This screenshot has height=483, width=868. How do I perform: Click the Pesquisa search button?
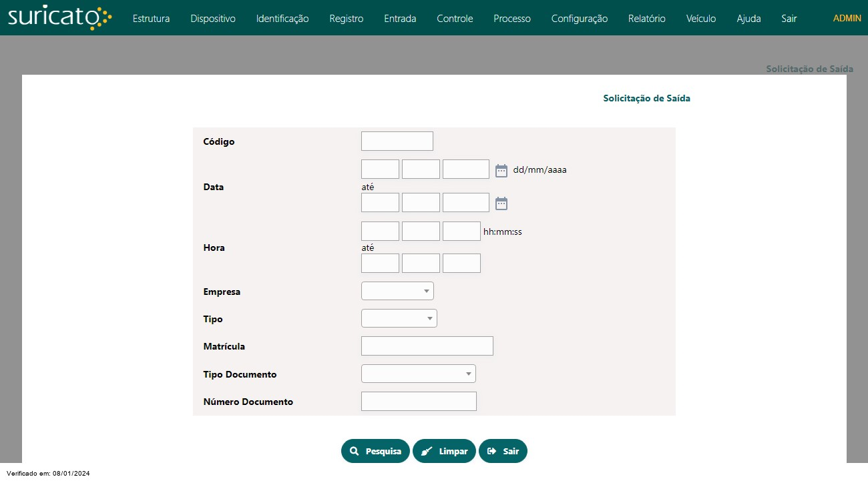click(375, 451)
